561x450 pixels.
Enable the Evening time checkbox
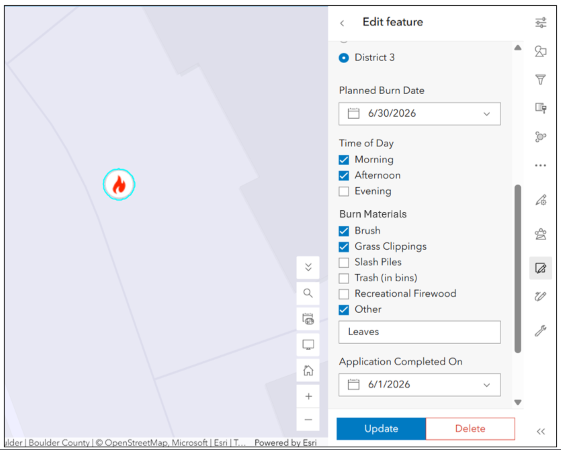tap(344, 191)
